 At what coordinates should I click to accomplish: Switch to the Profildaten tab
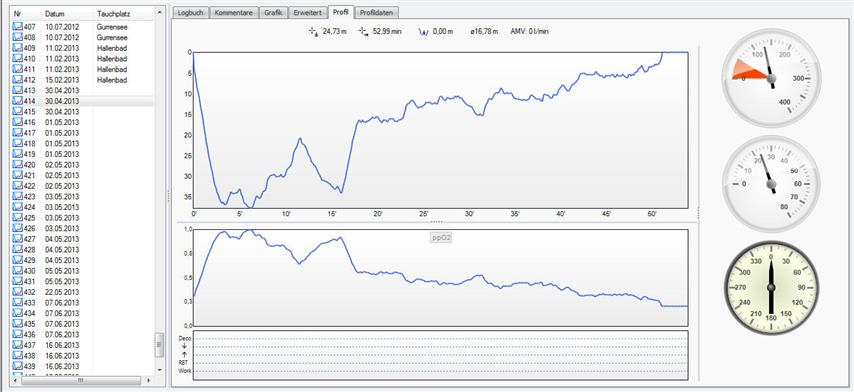(378, 13)
